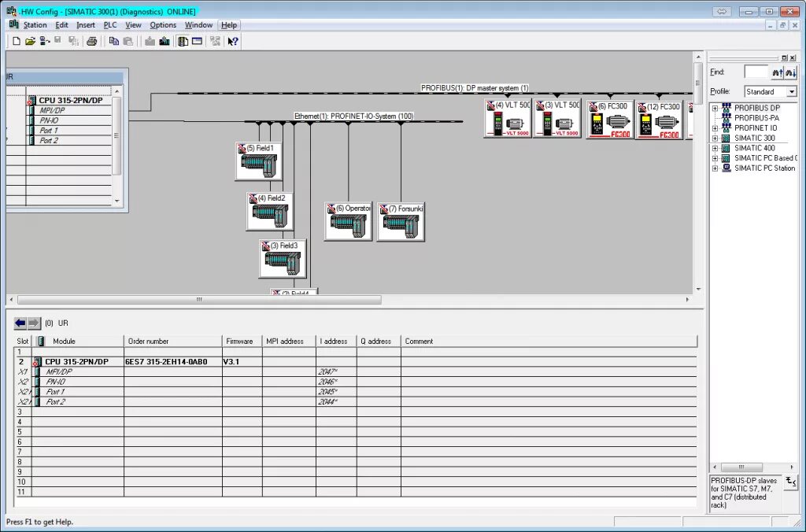Click the V3.1 firmware cell
Image resolution: width=806 pixels, height=532 pixels.
(242, 361)
